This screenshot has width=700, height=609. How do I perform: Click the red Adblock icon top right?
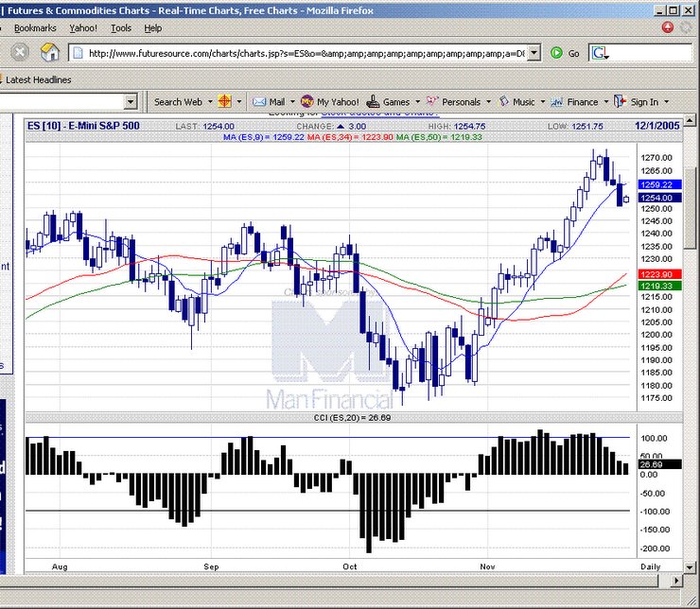point(668,27)
